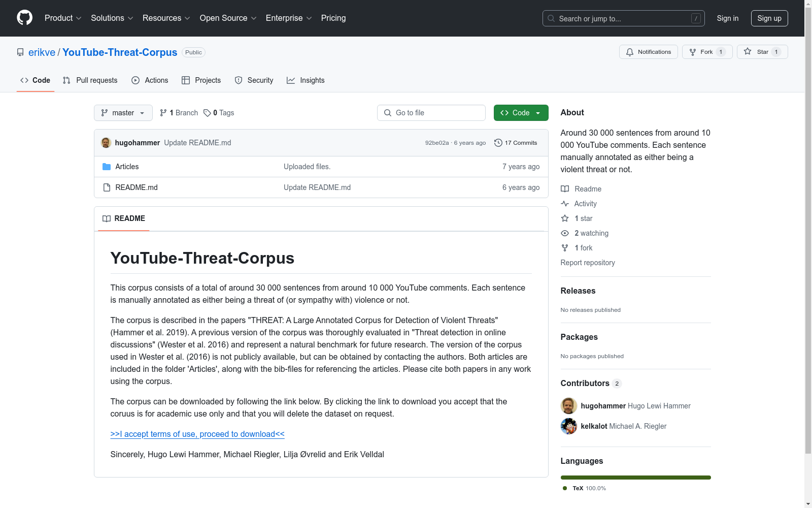Open the Resources dropdown
812x508 pixels.
pyautogui.click(x=166, y=18)
